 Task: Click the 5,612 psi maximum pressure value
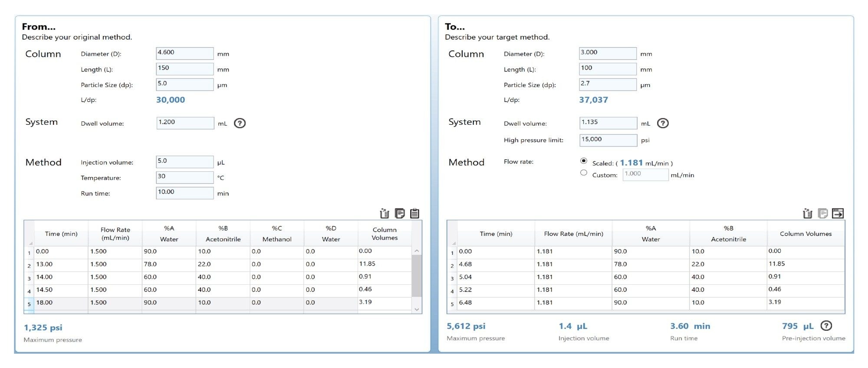(x=466, y=326)
